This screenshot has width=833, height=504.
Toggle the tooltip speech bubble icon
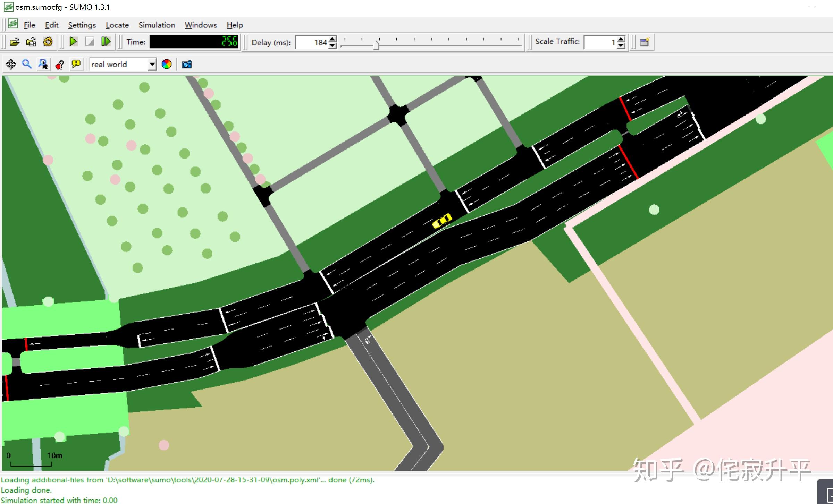(76, 64)
